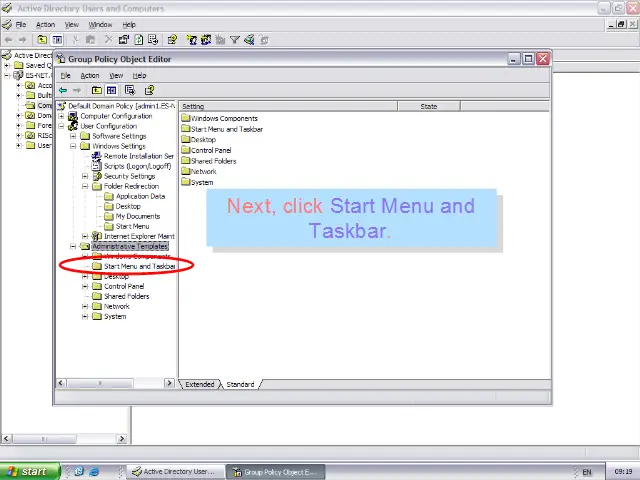Click Create new user icon in Active Directory toolbar

[191, 40]
